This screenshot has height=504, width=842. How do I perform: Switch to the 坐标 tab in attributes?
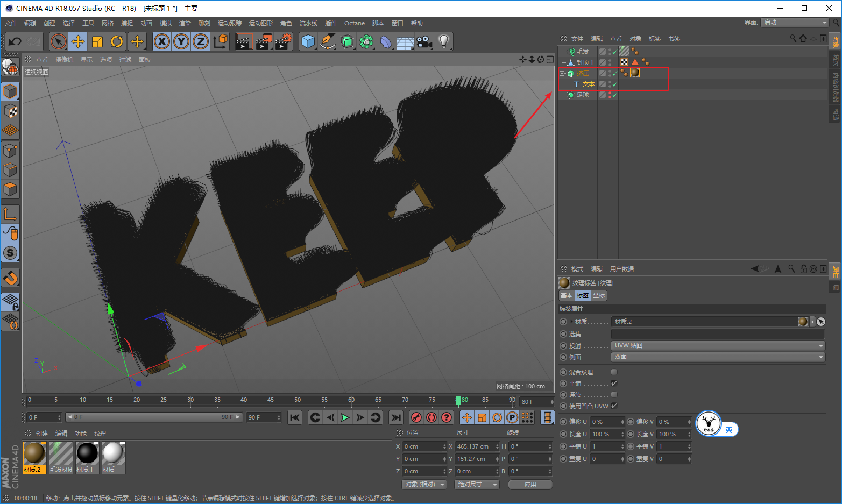pos(599,295)
